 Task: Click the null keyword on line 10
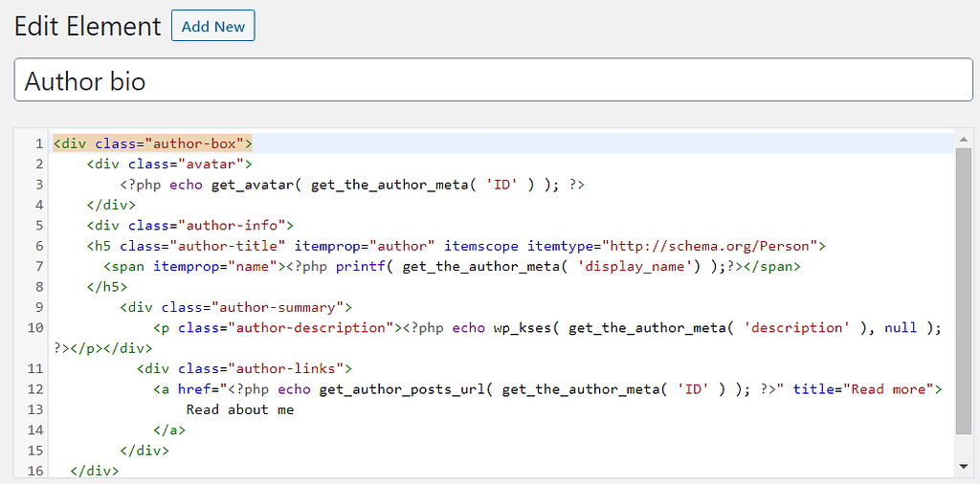tap(901, 328)
